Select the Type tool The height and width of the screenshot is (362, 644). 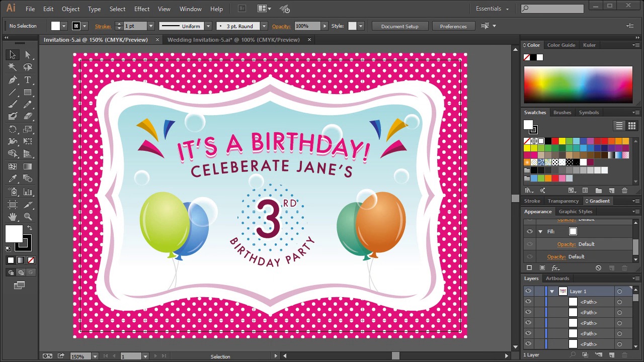point(28,80)
